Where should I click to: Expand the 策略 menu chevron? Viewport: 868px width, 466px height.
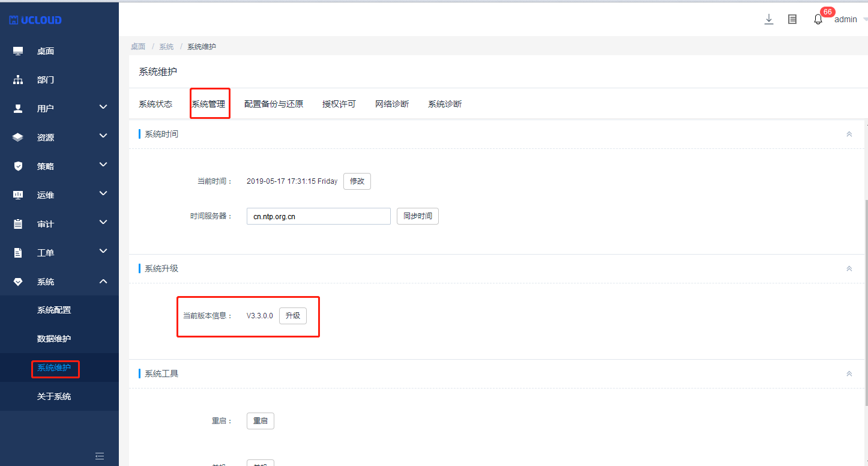103,165
